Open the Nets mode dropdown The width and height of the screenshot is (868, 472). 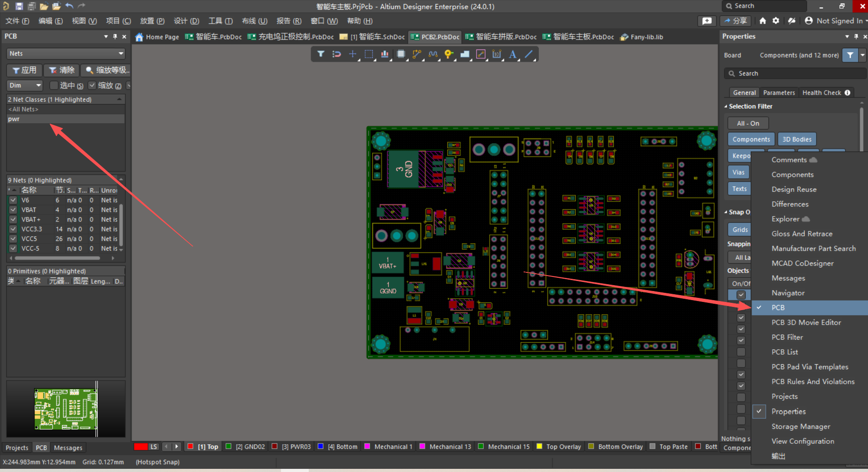(x=66, y=54)
